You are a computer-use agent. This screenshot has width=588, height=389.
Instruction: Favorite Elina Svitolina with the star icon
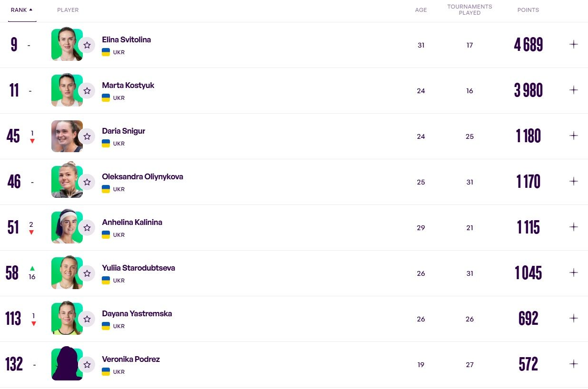click(x=87, y=45)
